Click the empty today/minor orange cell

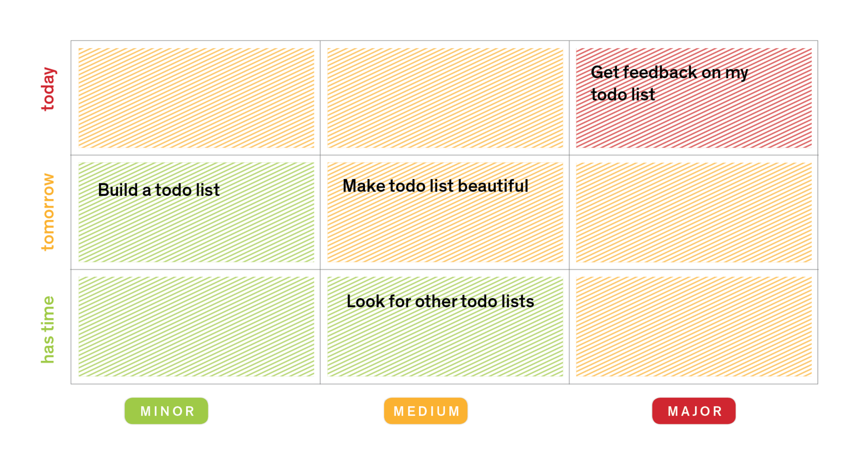click(x=196, y=98)
